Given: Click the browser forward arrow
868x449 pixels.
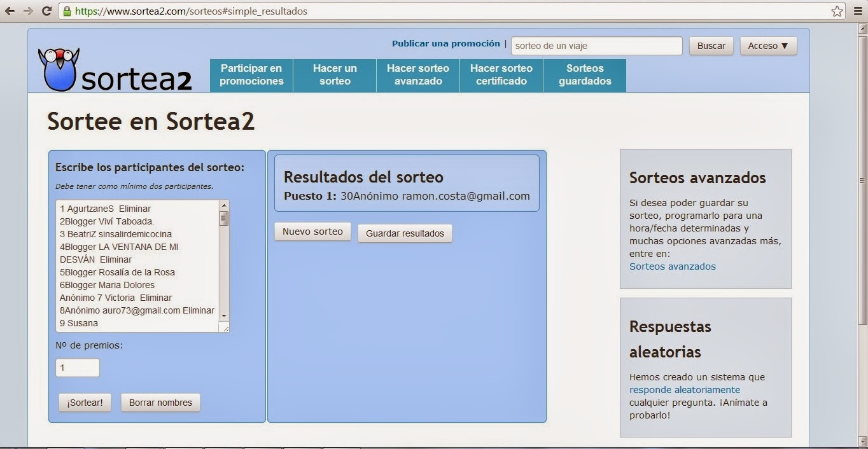Looking at the screenshot, I should (x=28, y=11).
